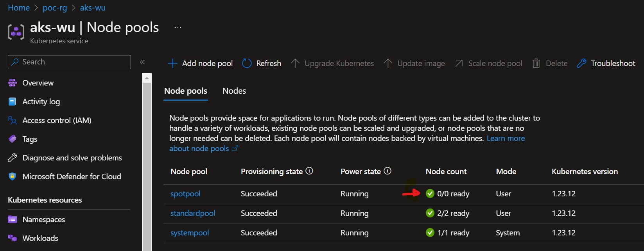The height and width of the screenshot is (251, 644).
Task: Go to poc-rg breadcrumb
Action: click(55, 8)
